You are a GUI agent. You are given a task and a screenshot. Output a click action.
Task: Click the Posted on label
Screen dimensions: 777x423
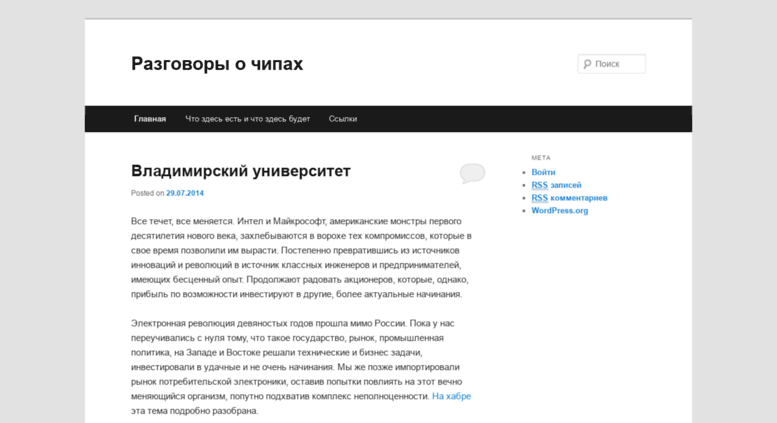click(147, 193)
